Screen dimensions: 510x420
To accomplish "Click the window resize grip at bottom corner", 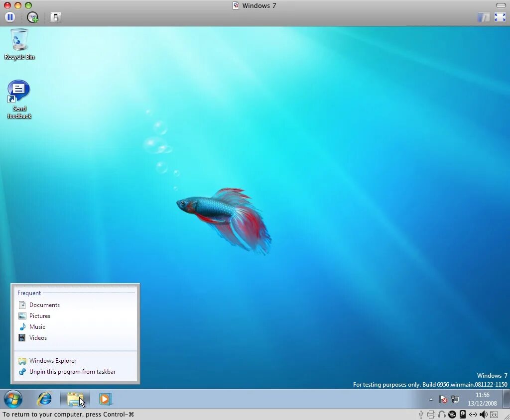I will (x=507, y=417).
